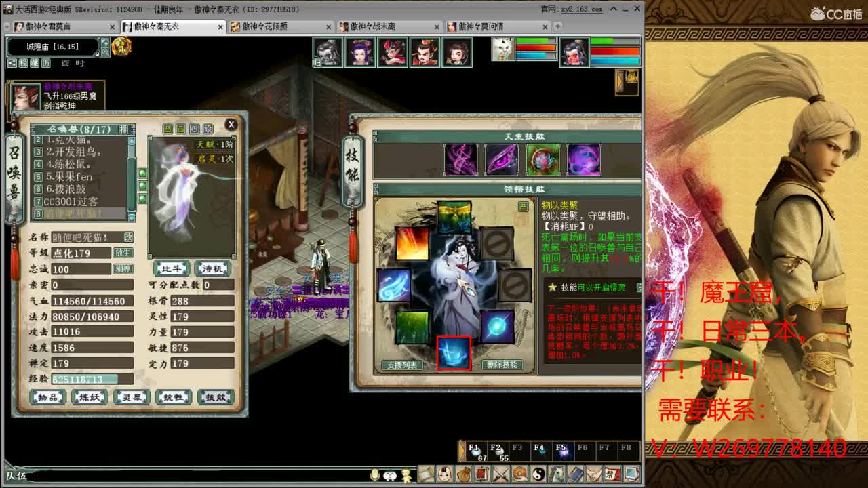Click the experience progress bar
The width and height of the screenshot is (868, 488).
(92, 380)
